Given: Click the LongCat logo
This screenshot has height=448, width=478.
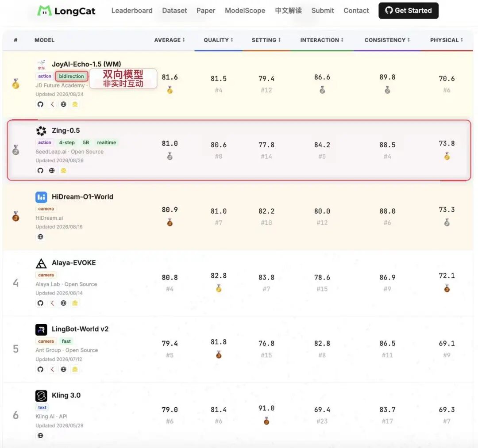Looking at the screenshot, I should pyautogui.click(x=66, y=11).
